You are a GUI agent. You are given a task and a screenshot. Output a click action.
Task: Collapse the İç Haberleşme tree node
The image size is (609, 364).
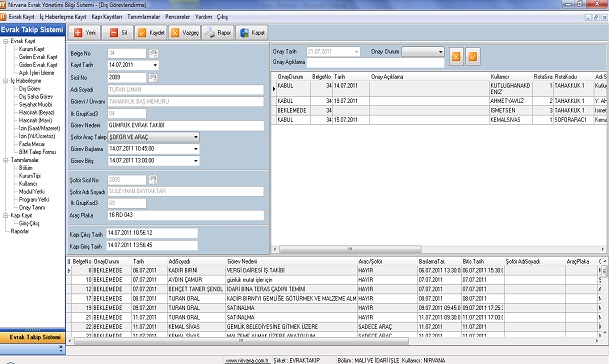5,81
